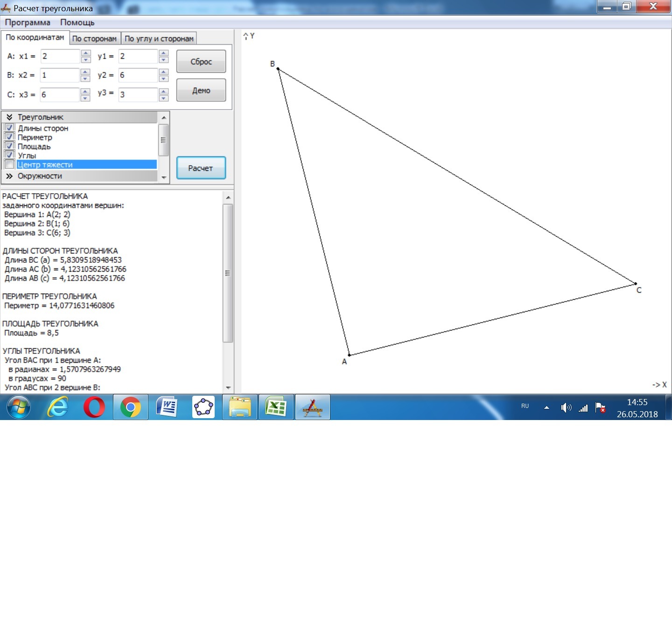The height and width of the screenshot is (631, 672).
Task: Switch to the По сторонам tab
Action: click(x=94, y=39)
